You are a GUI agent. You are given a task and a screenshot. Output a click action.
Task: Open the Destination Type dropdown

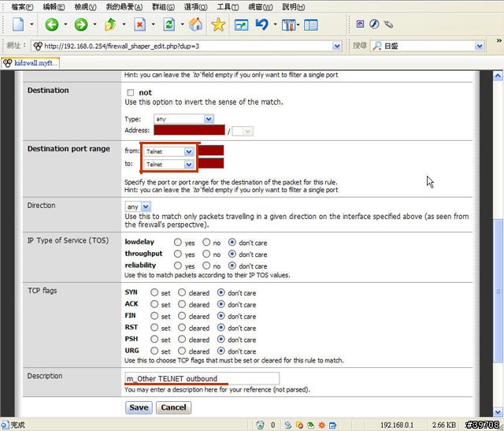[183, 119]
